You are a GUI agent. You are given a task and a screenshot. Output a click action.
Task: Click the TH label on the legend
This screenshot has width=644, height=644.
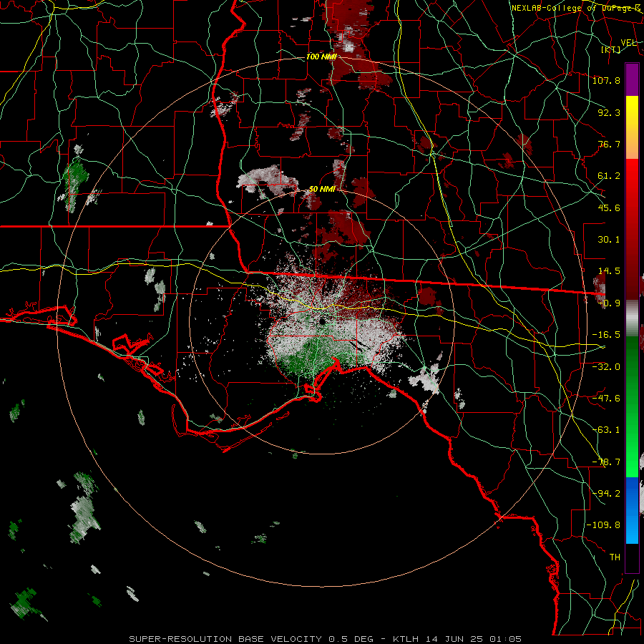tap(615, 557)
